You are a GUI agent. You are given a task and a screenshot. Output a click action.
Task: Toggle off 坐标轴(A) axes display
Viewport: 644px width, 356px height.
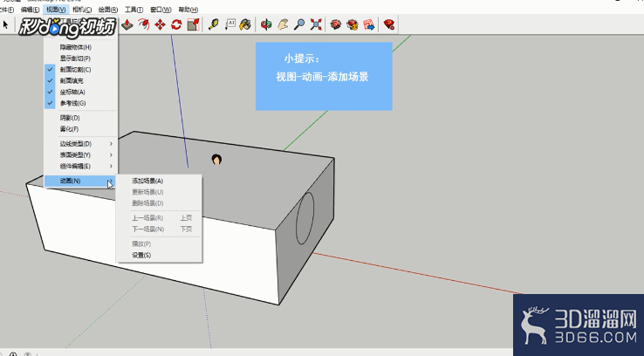click(80, 92)
